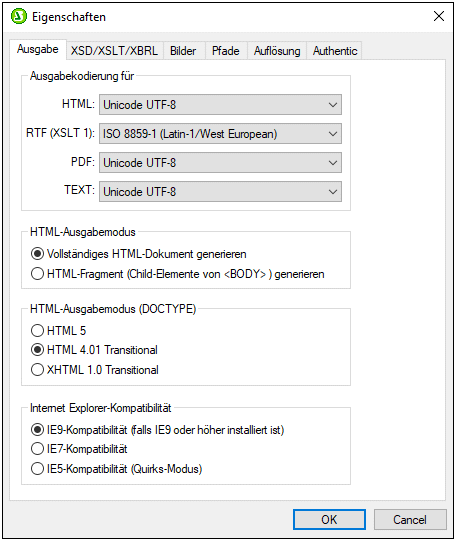Click the Cancel button

tap(410, 519)
